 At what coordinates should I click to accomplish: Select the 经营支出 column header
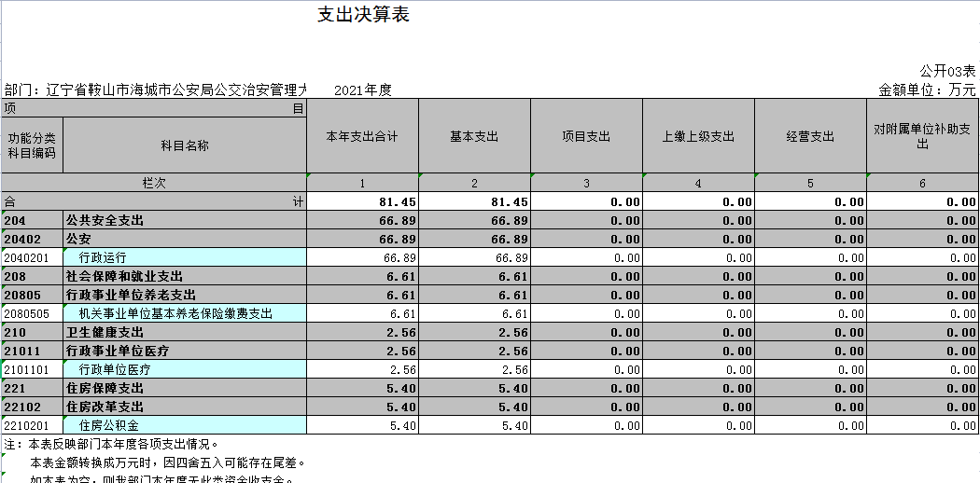[x=810, y=136]
